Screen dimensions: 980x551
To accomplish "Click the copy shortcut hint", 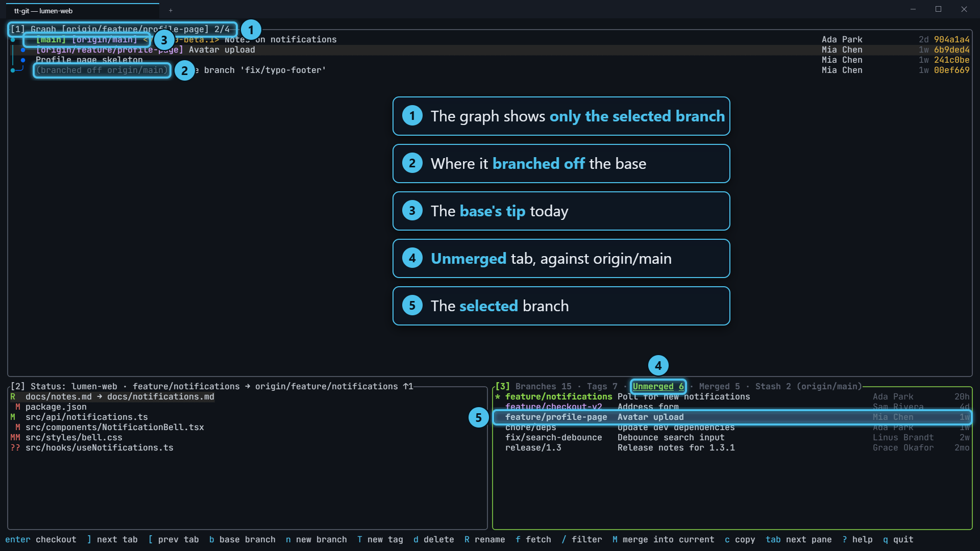I will 740,539.
